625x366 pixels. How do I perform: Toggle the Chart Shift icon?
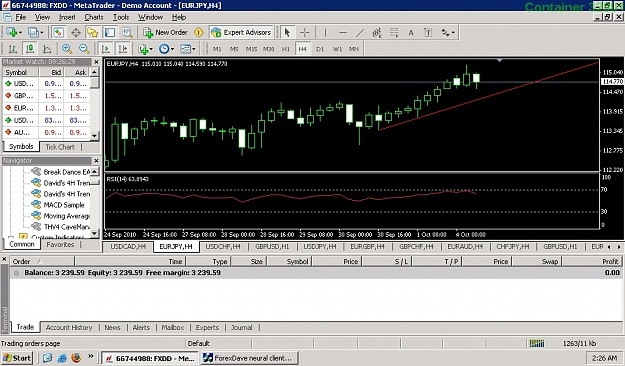point(123,49)
